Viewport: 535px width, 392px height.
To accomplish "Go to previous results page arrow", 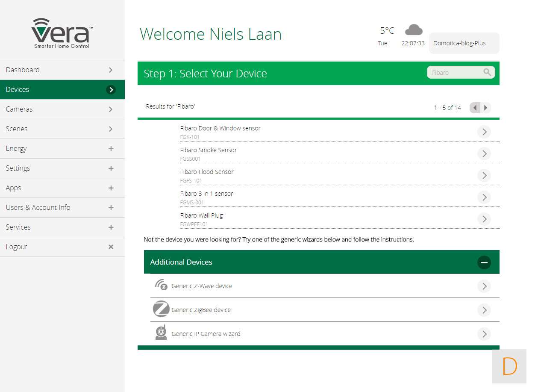I will [x=475, y=108].
